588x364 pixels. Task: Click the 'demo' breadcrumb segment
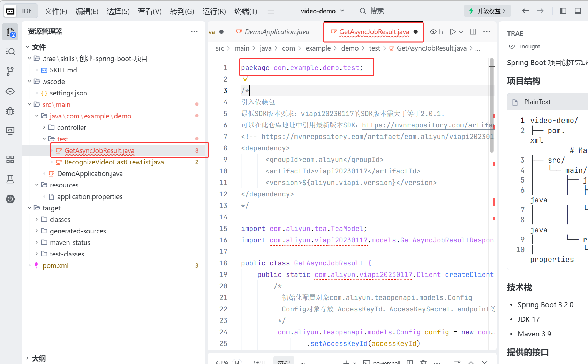pyautogui.click(x=350, y=48)
